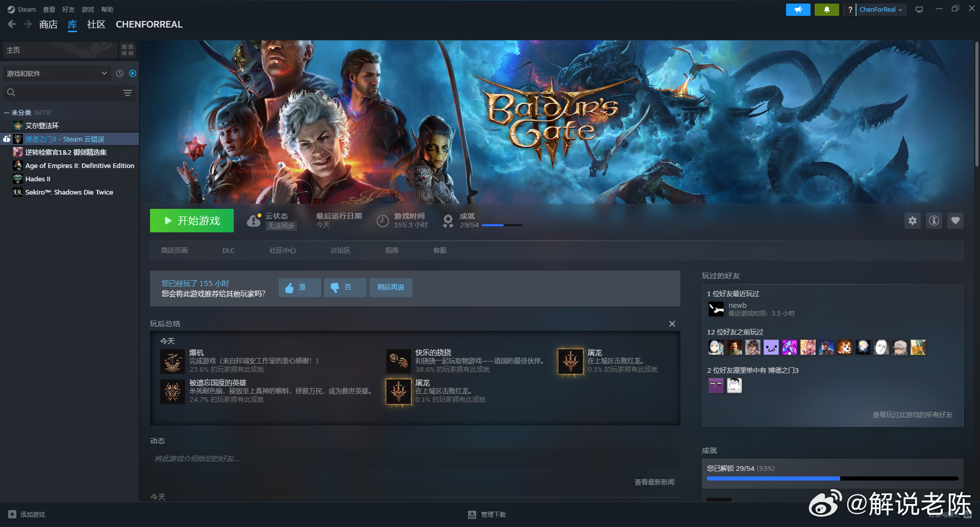Open the 客服 link
Image resolution: width=980 pixels, height=527 pixels.
[440, 250]
